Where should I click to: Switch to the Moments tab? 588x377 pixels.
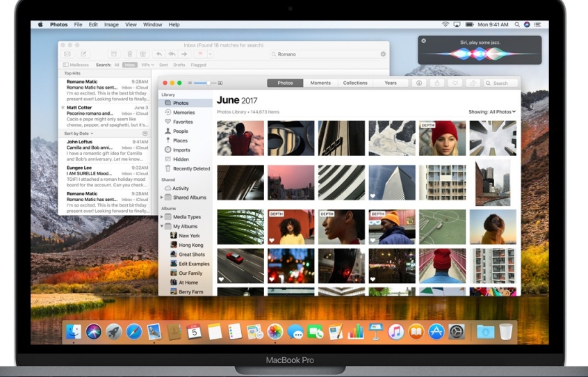[320, 83]
